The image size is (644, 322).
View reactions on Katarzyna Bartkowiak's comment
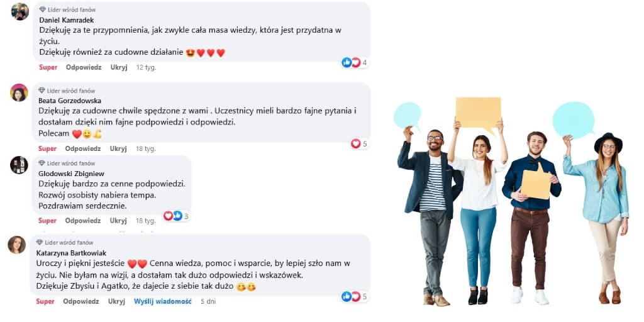point(355,297)
